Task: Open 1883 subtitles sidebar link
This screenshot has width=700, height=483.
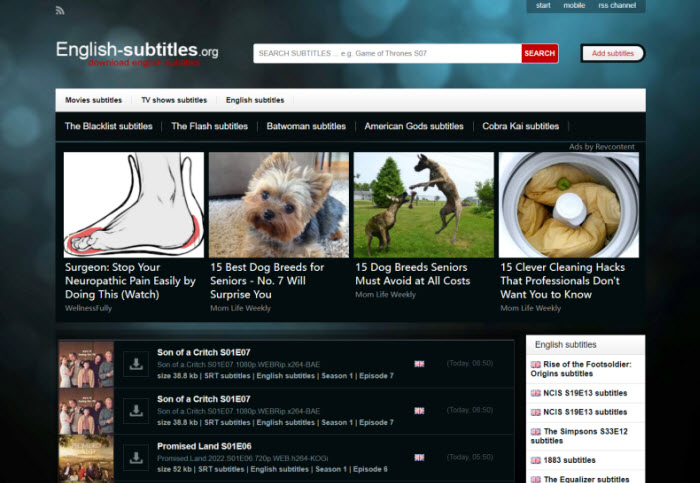Action: coord(569,460)
